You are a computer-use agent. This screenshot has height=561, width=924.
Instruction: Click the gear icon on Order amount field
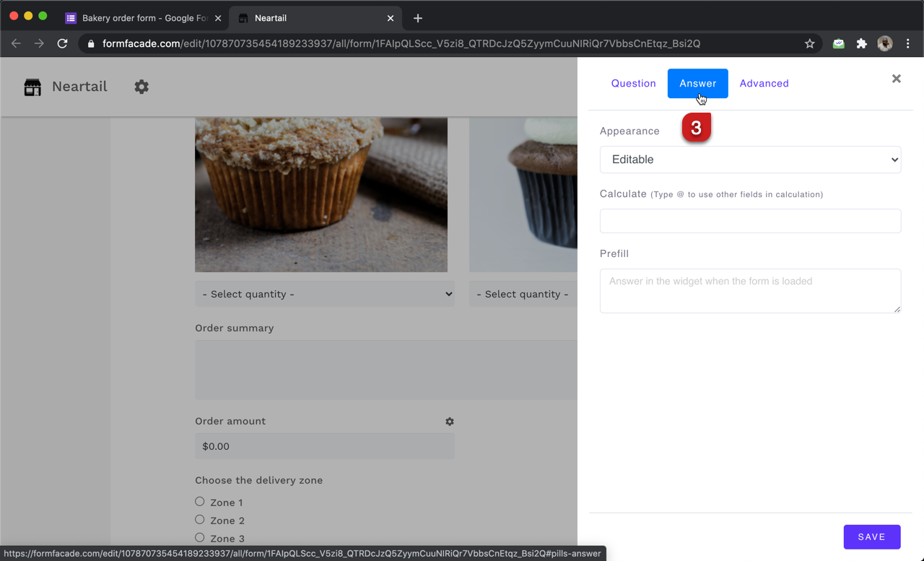450,421
